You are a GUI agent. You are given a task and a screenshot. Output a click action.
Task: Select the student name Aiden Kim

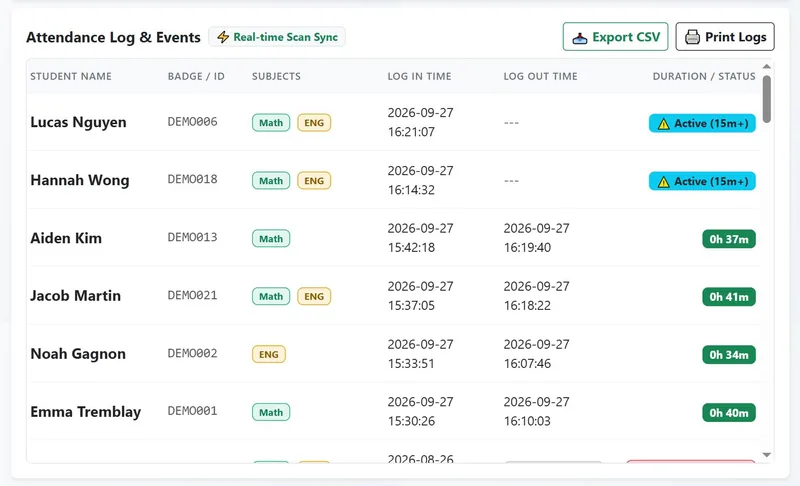point(66,238)
